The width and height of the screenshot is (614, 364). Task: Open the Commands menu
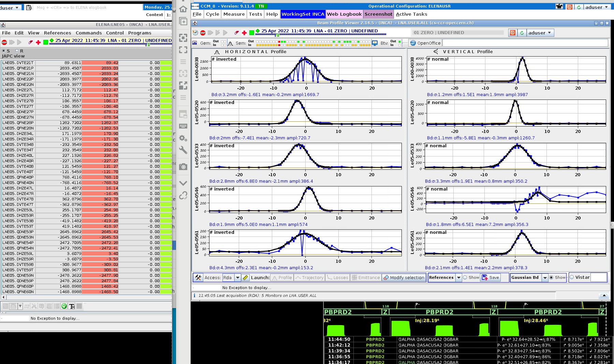[x=89, y=33]
